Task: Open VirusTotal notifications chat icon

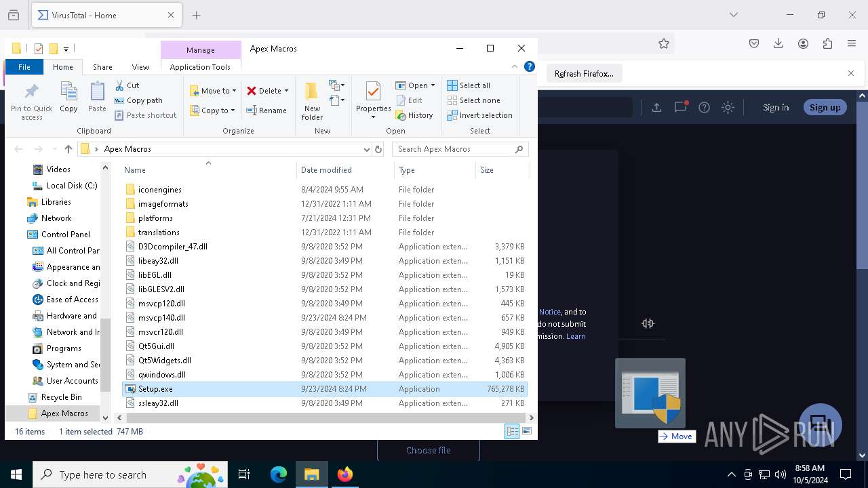Action: (x=681, y=107)
